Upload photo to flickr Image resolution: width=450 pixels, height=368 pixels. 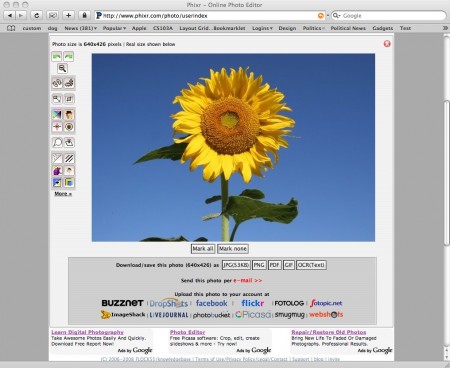[253, 303]
